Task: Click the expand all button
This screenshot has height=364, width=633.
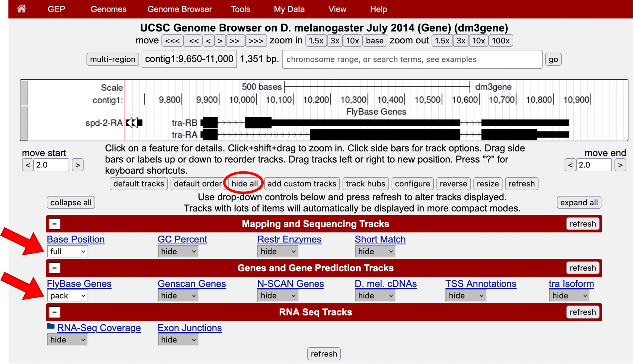Action: [x=579, y=202]
